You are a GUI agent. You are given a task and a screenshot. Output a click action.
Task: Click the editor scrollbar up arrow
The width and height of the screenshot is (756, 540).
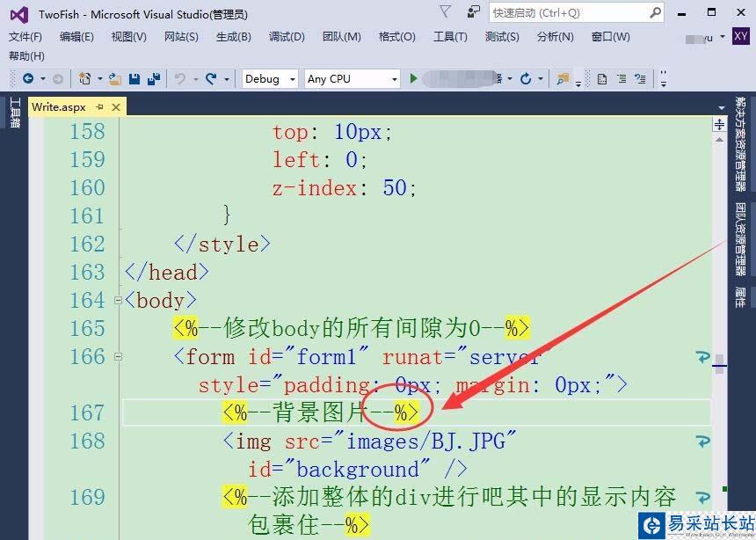(x=719, y=139)
